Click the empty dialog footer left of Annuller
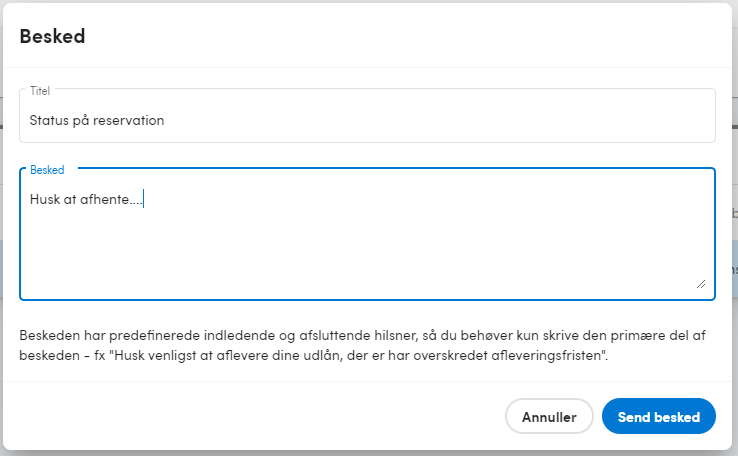Image resolution: width=738 pixels, height=456 pixels. [x=254, y=416]
